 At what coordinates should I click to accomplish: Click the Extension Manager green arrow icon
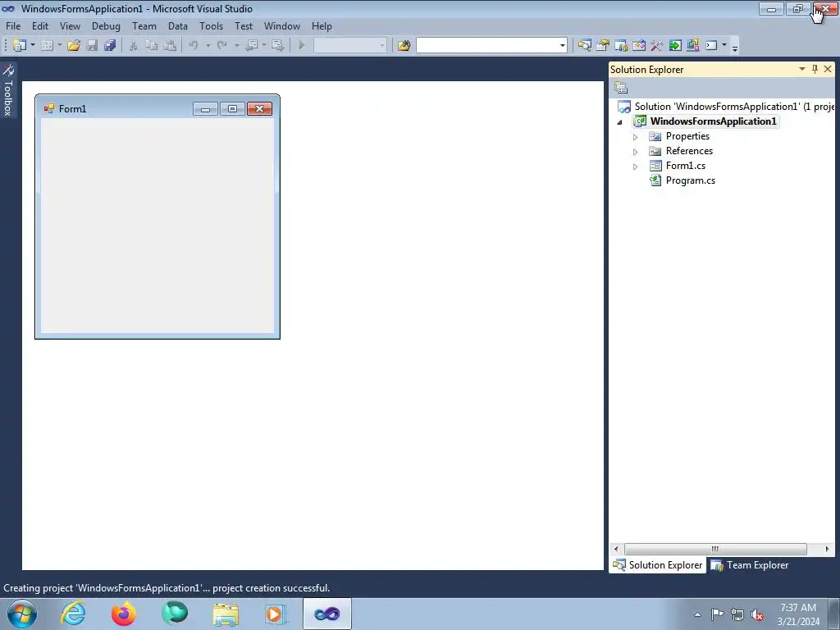675,46
